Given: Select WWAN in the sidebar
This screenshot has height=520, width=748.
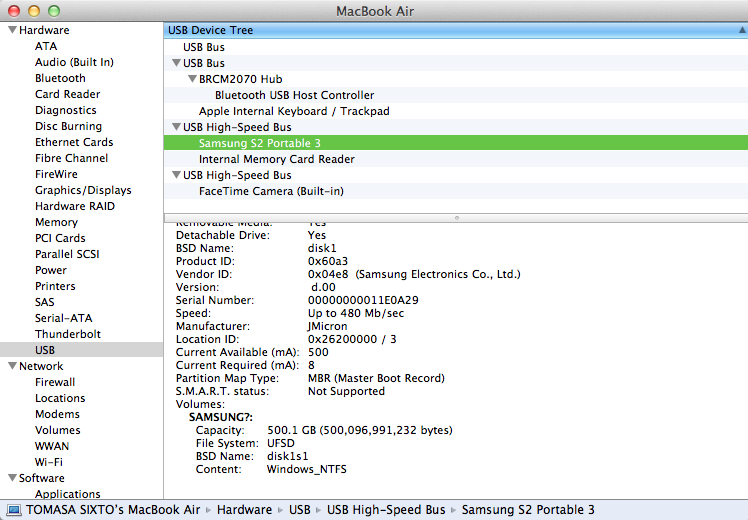Looking at the screenshot, I should click(x=52, y=446).
